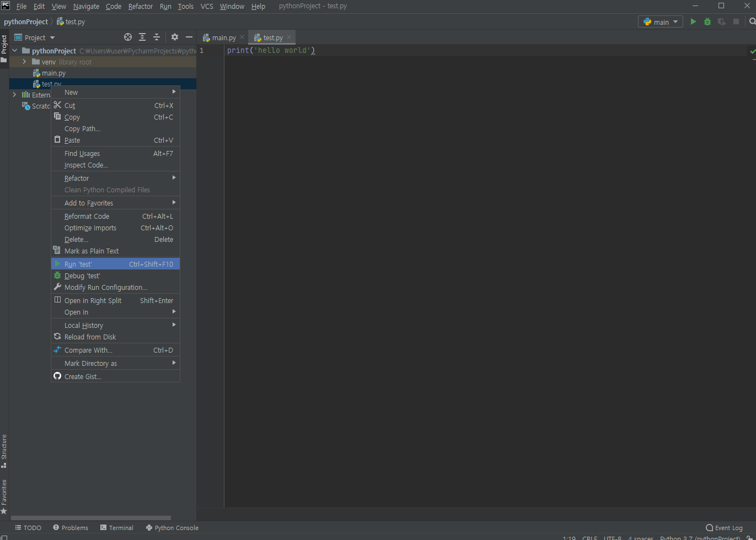
Task: Expand the Open In submenu
Action: click(x=115, y=312)
